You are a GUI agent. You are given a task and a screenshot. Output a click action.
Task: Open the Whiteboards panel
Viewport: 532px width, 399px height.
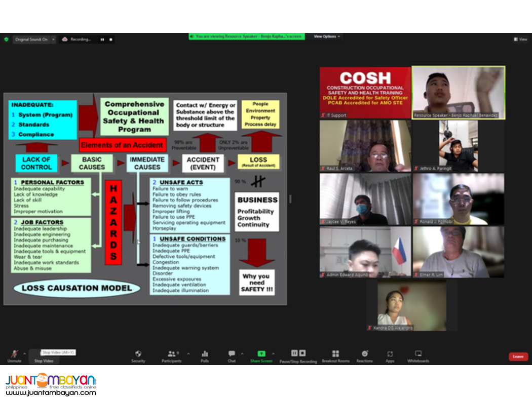417,354
